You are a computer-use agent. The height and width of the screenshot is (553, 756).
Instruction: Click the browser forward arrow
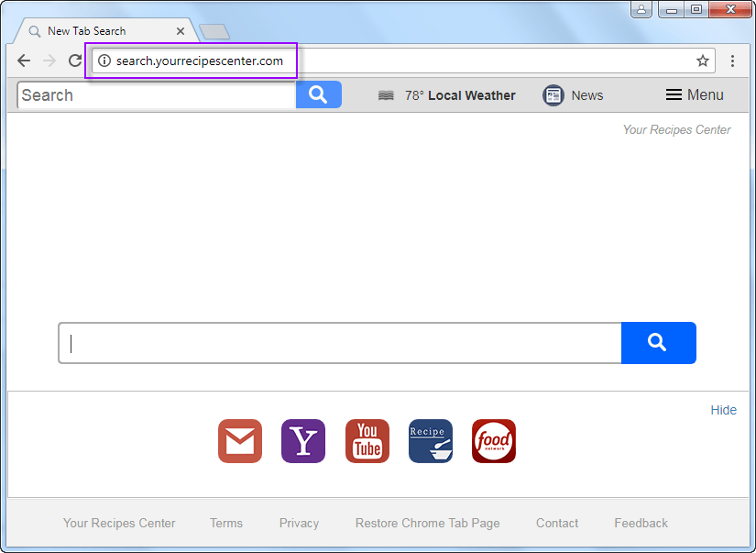pyautogui.click(x=49, y=61)
